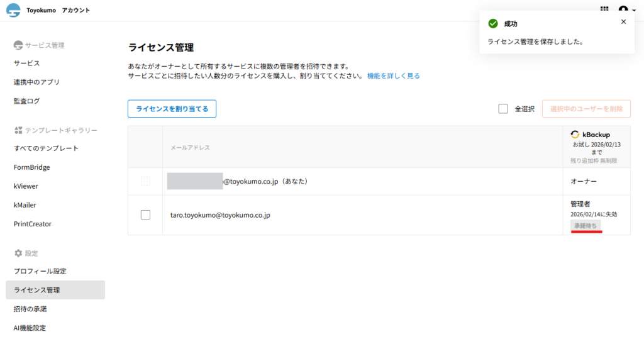Click the Toyokumo logo icon

click(x=13, y=10)
